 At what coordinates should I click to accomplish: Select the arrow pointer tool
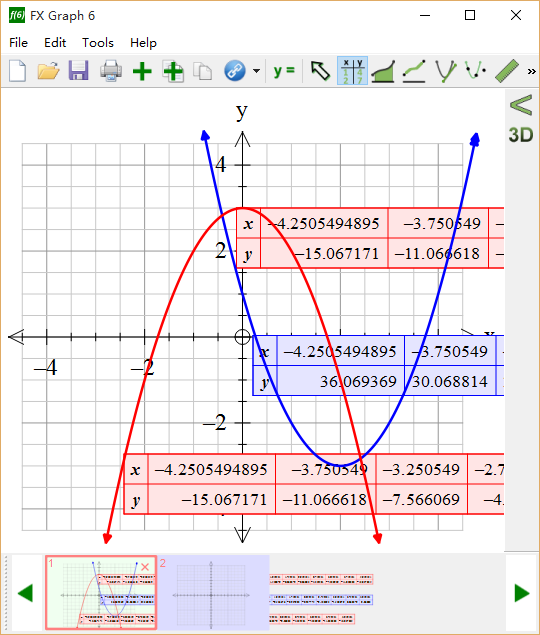tap(320, 71)
